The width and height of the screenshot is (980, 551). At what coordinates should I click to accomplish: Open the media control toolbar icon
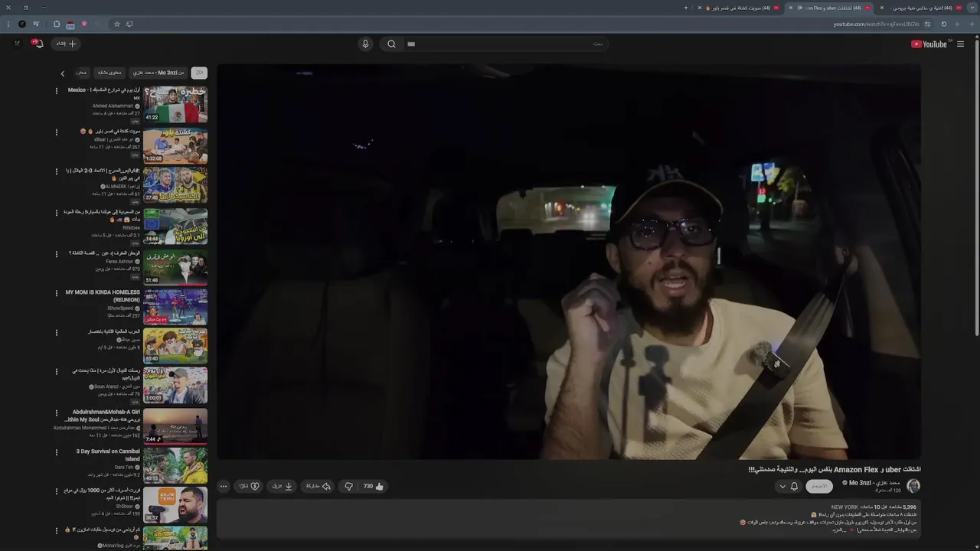point(36,24)
